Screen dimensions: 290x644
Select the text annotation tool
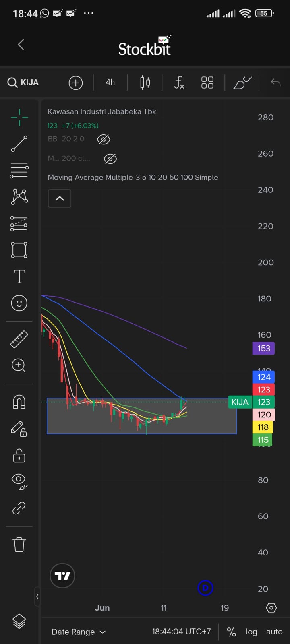(x=19, y=277)
